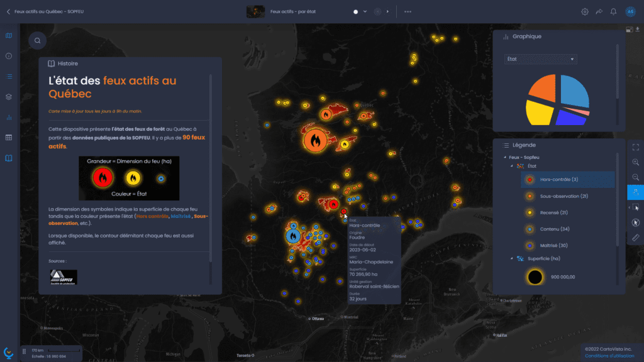Activate the ruler measure tool
This screenshot has height=362, width=644.
[635, 238]
